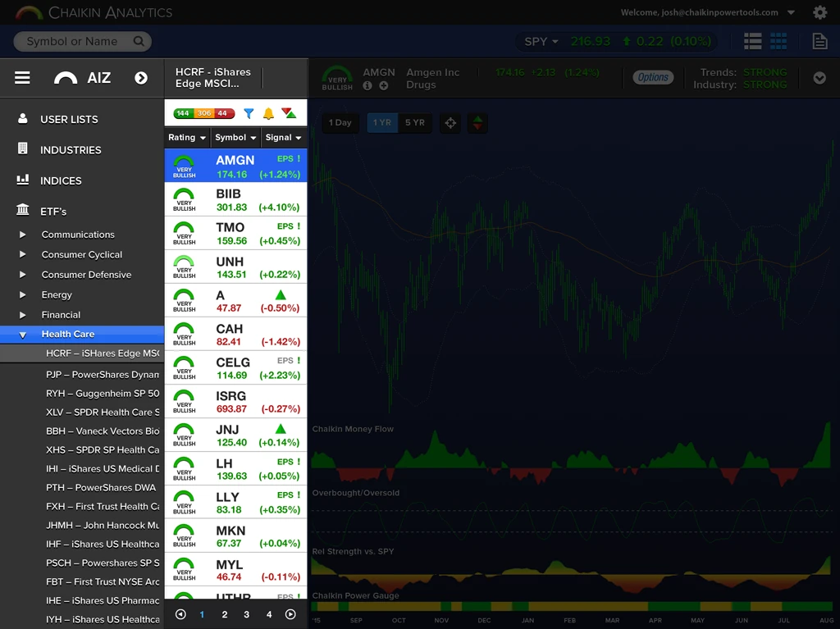Collapse the Health Care category

[22, 335]
